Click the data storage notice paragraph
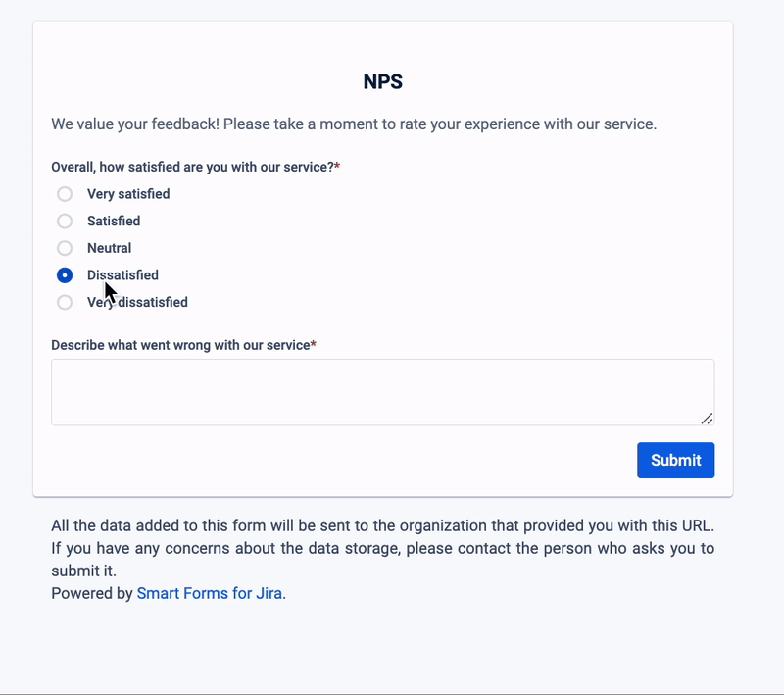This screenshot has height=695, width=784. click(x=382, y=547)
